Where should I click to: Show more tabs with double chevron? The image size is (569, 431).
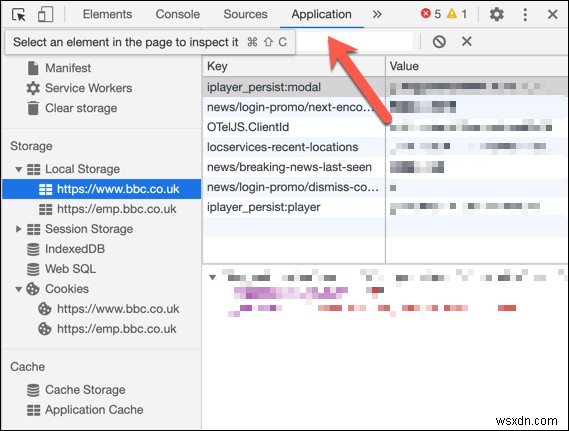pyautogui.click(x=377, y=15)
